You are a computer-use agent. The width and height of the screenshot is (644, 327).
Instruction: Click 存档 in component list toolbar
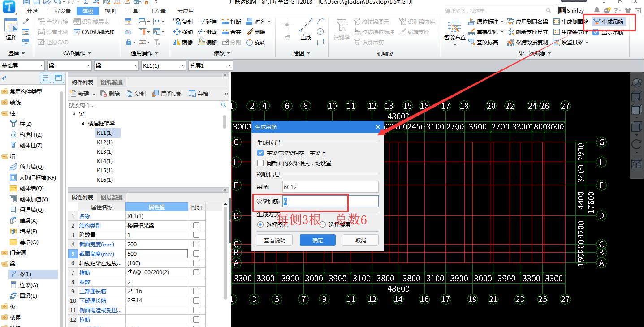click(x=199, y=94)
